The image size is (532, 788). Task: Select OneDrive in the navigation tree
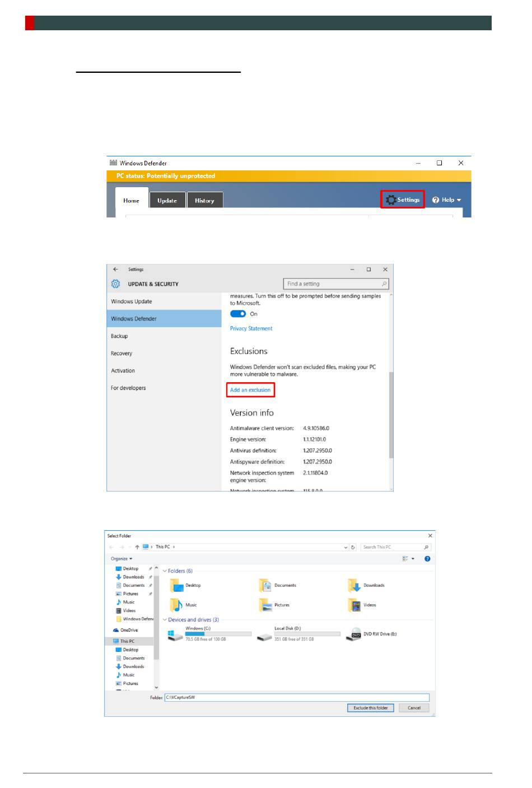point(129,630)
